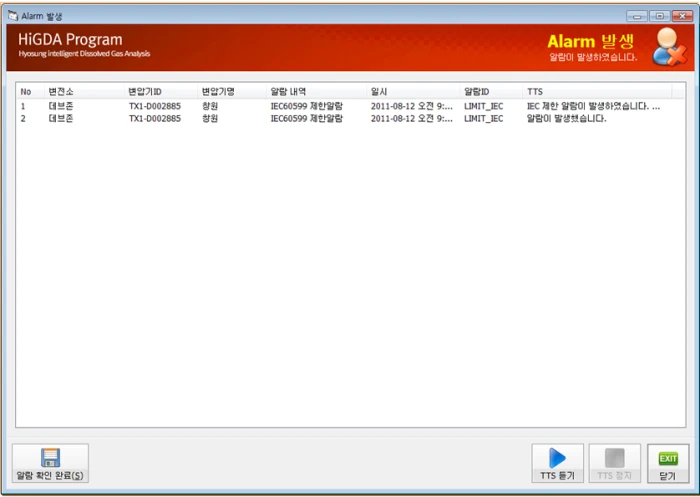Close the dialog with the EXIT button

point(668,463)
